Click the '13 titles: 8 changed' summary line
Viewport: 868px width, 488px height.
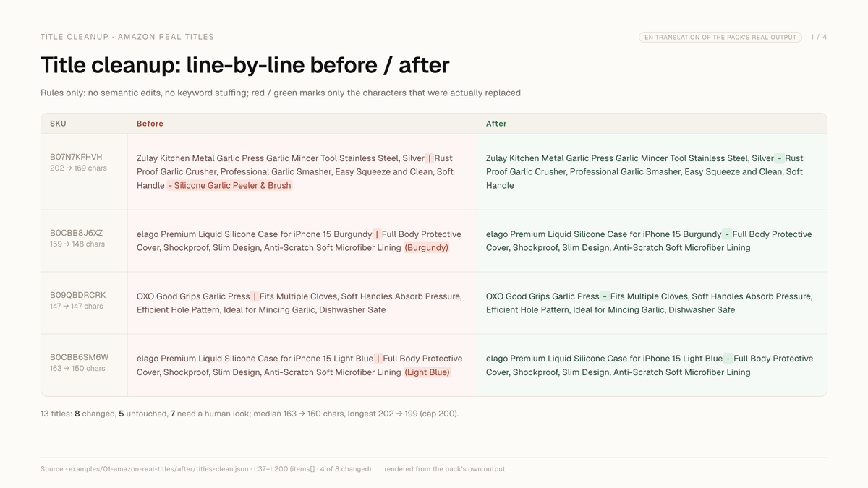pos(250,414)
